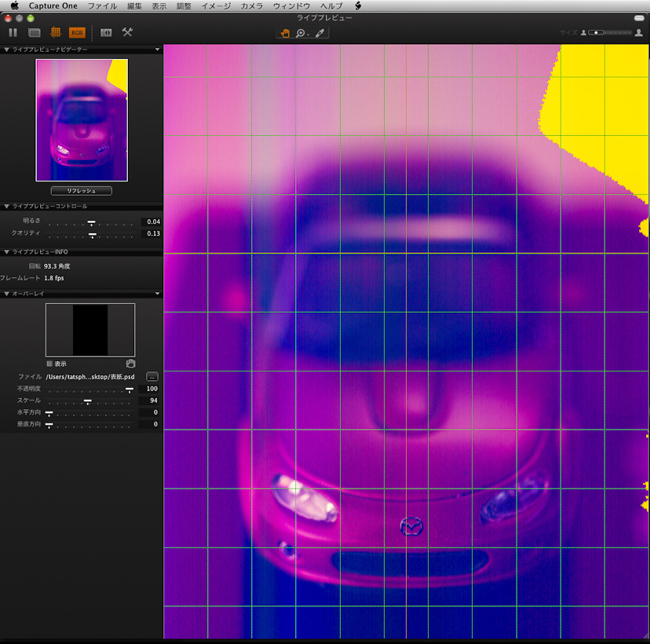
Task: Click the clapperboard icon in toolbar
Action: 35,32
